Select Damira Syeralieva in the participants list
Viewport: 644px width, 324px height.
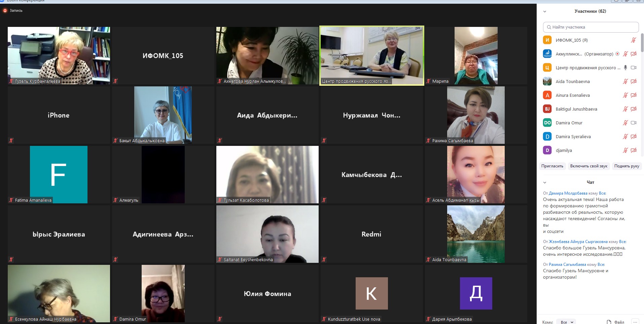pos(573,136)
